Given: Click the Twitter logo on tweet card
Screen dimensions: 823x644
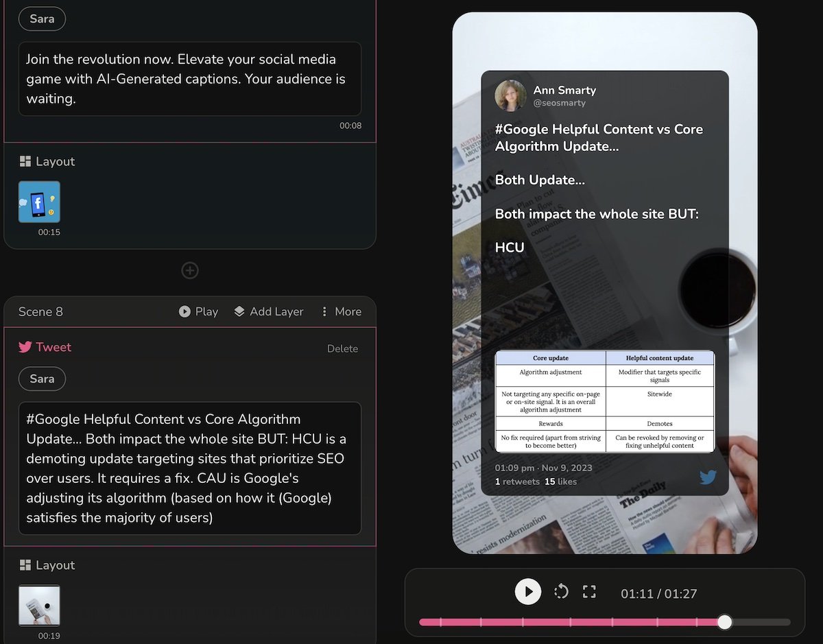Looking at the screenshot, I should point(708,477).
